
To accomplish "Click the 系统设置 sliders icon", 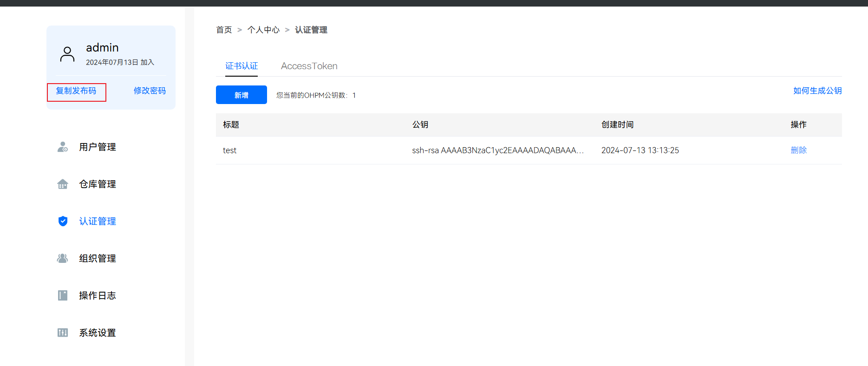I will [63, 333].
